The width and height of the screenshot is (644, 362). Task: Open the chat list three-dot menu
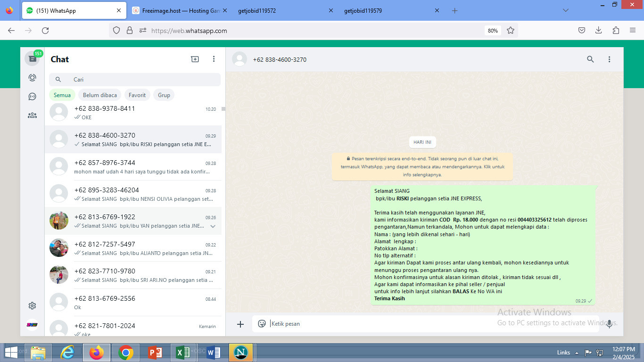[x=214, y=59]
